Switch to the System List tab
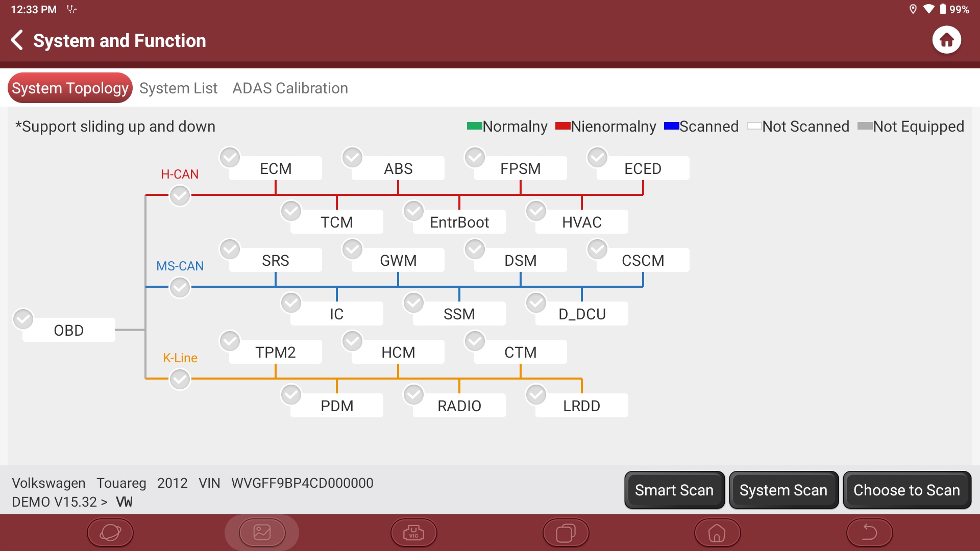980x551 pixels. (178, 88)
